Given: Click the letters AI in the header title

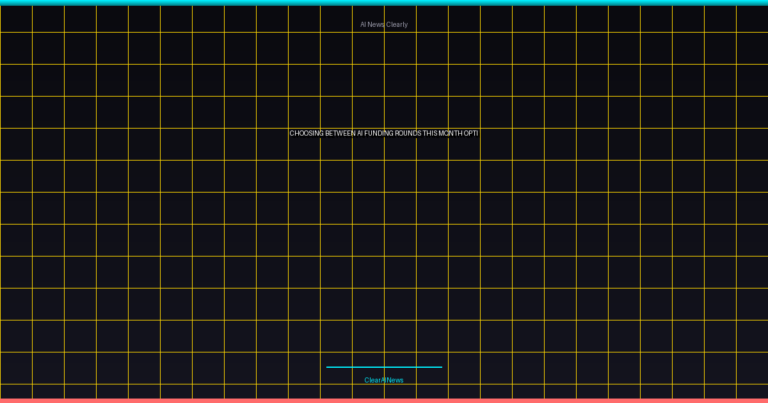Looking at the screenshot, I should point(363,24).
